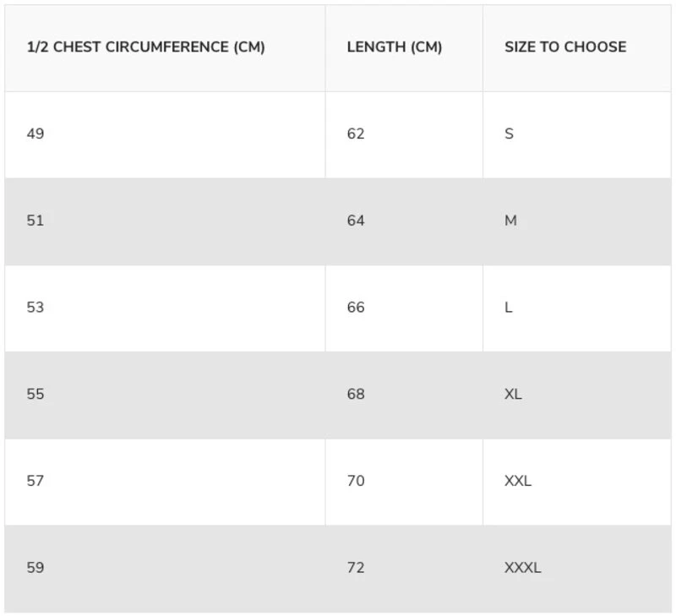The height and width of the screenshot is (616, 676).
Task: Click the Length (CM) column header
Action: click(394, 47)
